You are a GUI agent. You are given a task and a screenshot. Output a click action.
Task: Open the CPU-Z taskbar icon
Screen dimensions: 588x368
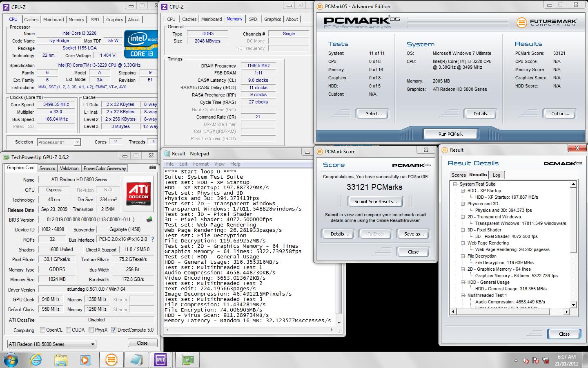pyautogui.click(x=160, y=360)
